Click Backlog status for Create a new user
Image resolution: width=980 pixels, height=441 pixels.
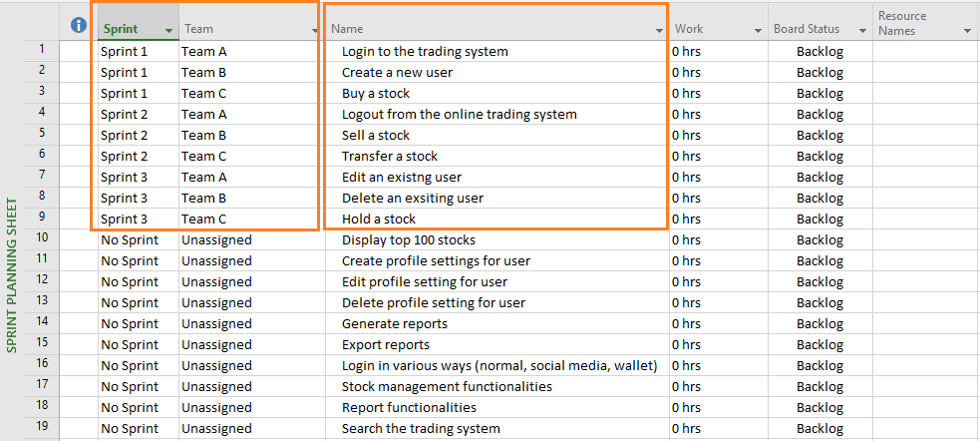pos(819,73)
